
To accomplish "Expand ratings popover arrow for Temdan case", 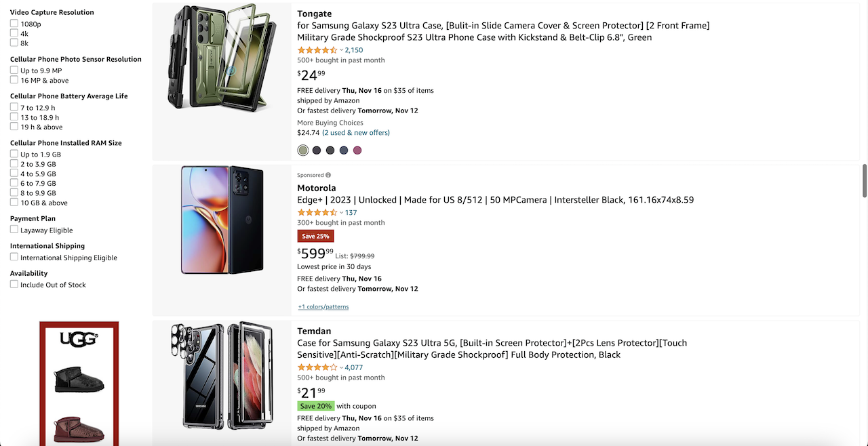I will click(x=341, y=368).
